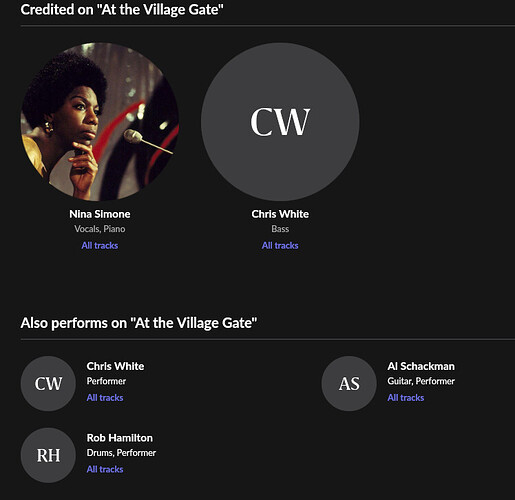Image resolution: width=515 pixels, height=500 pixels.
Task: Click the Credited on "At the Village Gate" heading
Action: pos(122,9)
